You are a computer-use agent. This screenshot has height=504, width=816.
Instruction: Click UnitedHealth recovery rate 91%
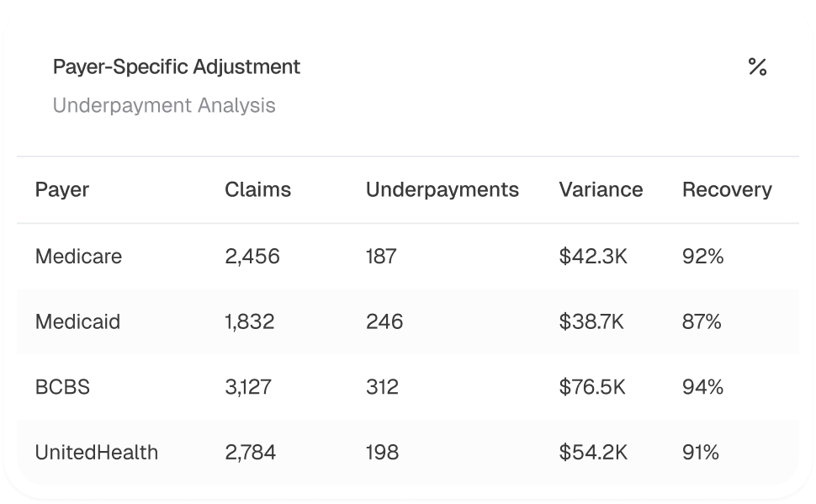click(701, 453)
